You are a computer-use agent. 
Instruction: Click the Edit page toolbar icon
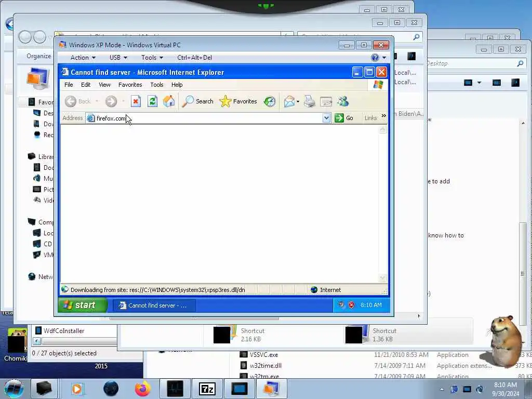[326, 101]
